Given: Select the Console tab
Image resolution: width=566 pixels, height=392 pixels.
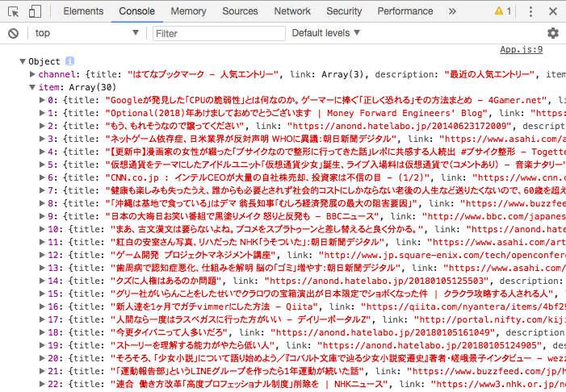Looking at the screenshot, I should click(x=136, y=11).
